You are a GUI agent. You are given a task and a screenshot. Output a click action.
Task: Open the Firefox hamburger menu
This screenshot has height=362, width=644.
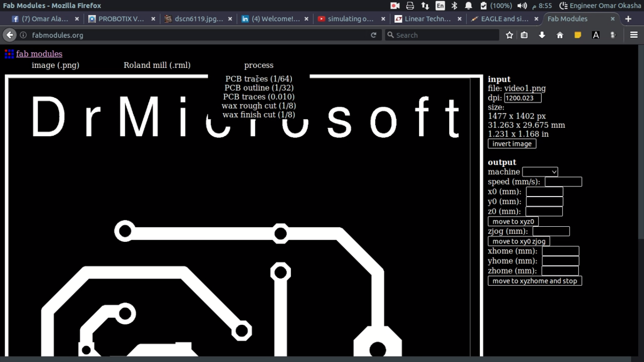[x=634, y=35]
